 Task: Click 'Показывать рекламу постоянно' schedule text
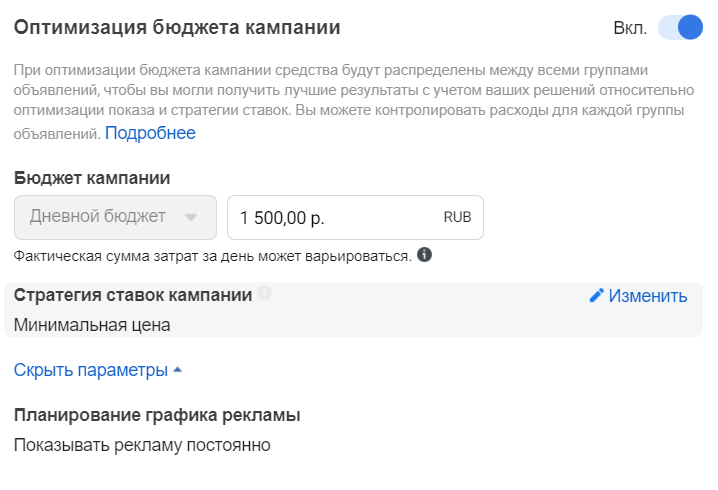142,445
